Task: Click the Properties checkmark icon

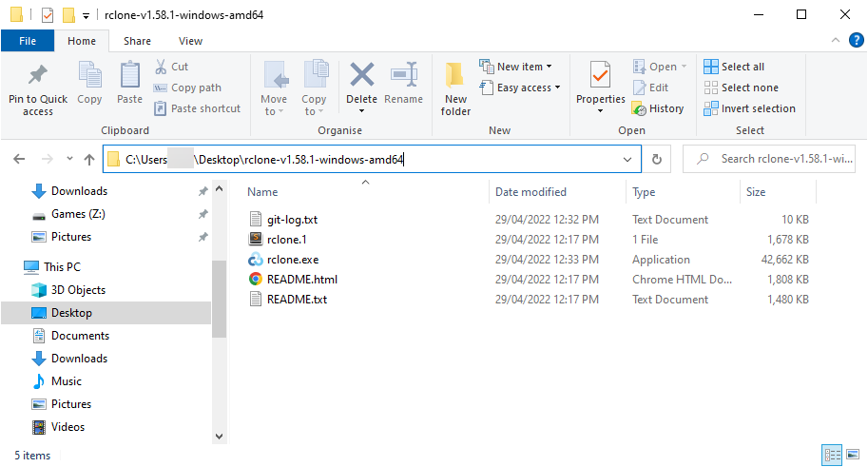Action: click(x=600, y=75)
